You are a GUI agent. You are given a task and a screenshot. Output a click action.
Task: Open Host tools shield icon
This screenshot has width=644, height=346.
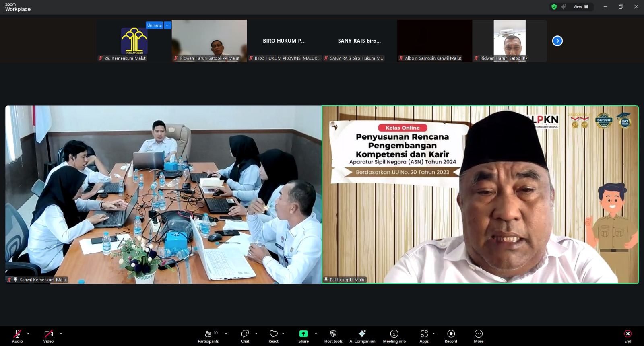(x=333, y=336)
